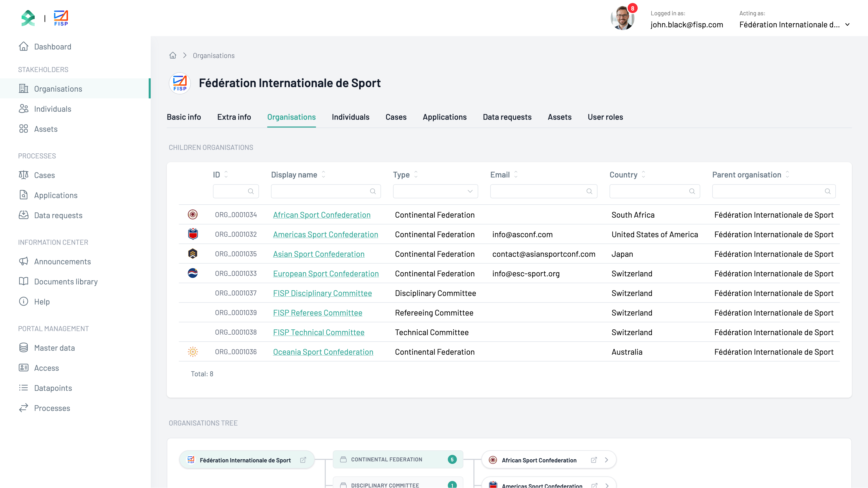Click the ID filter input field
Image resolution: width=868 pixels, height=488 pixels.
(236, 191)
